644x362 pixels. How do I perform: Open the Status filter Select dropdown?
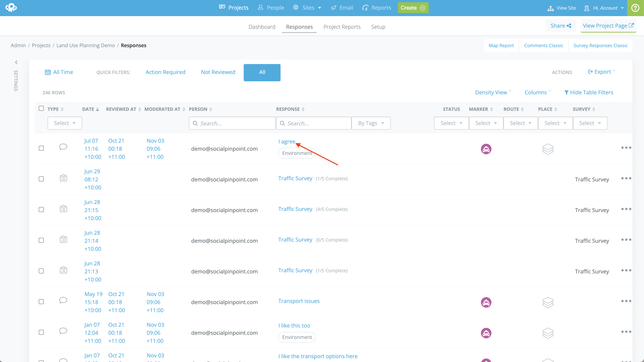coord(451,123)
